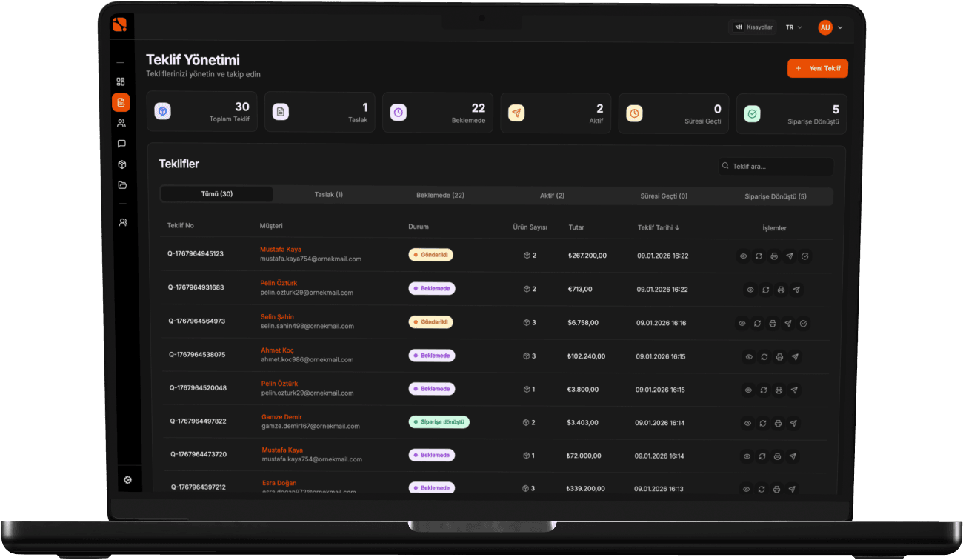Image resolution: width=963 pixels, height=560 pixels.
Task: Open the Kısayollar shortcuts button
Action: tap(753, 27)
